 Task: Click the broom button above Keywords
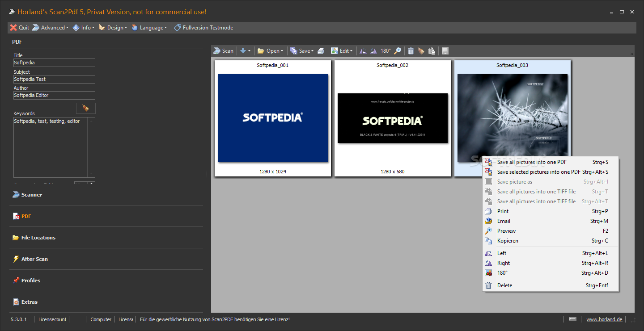pos(85,108)
